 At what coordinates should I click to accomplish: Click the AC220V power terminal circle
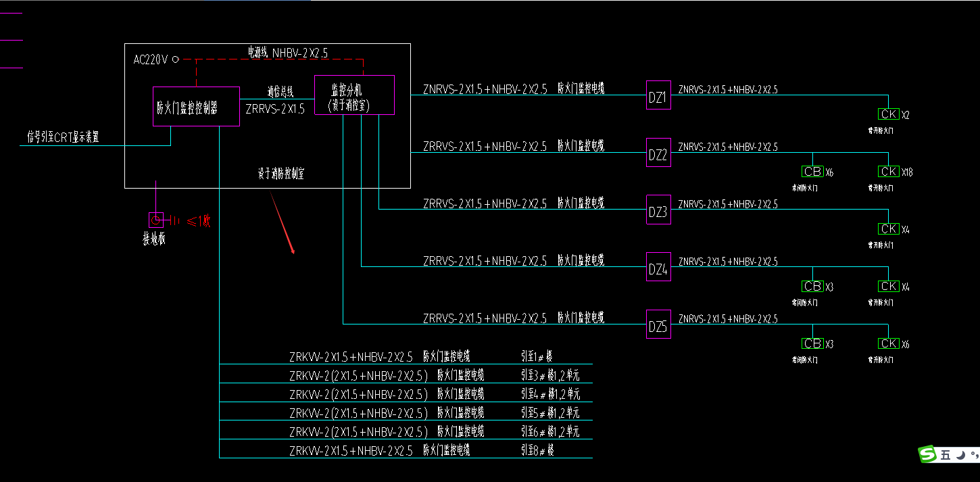(176, 59)
